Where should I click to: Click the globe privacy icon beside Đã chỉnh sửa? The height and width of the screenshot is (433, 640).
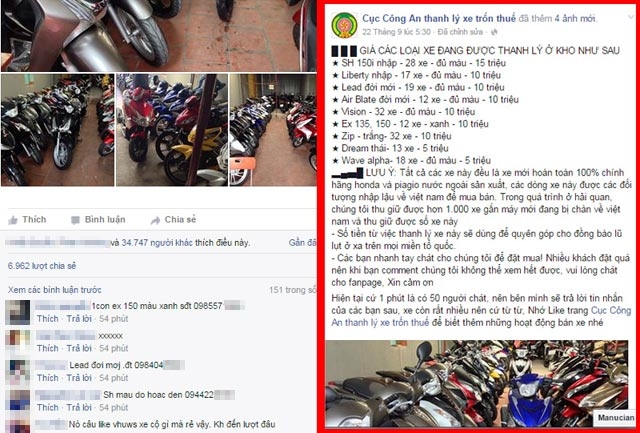[494, 32]
